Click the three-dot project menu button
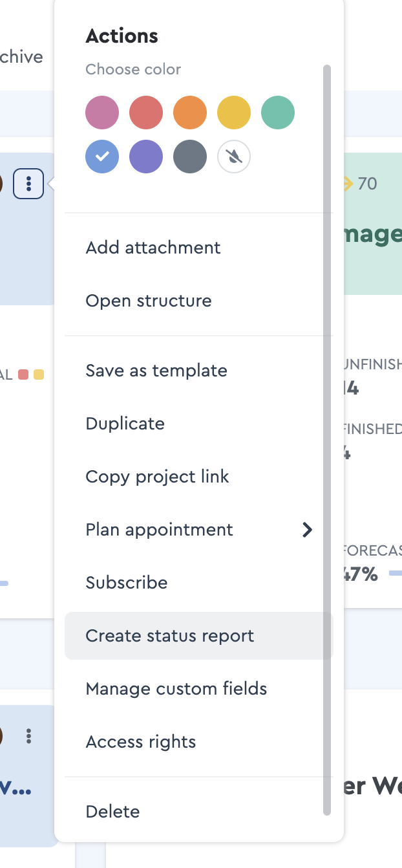Screen dimensions: 402x868 pos(28,184)
